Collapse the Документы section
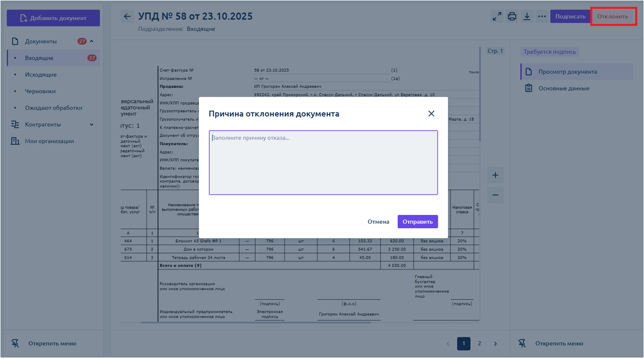 [92, 41]
